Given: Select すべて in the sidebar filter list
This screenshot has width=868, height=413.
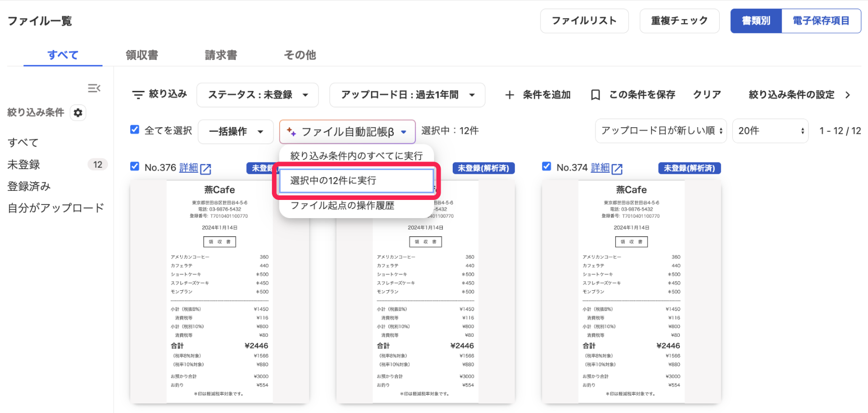Looking at the screenshot, I should tap(23, 143).
